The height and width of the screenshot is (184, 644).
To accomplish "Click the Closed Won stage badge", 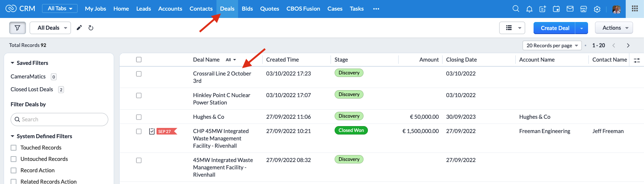I will pyautogui.click(x=351, y=130).
